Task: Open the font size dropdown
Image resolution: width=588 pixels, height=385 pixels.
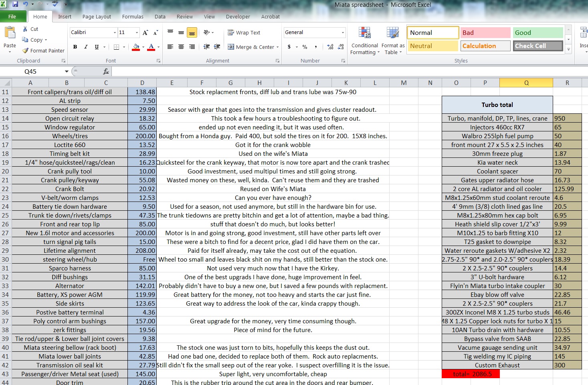Action: point(137,32)
